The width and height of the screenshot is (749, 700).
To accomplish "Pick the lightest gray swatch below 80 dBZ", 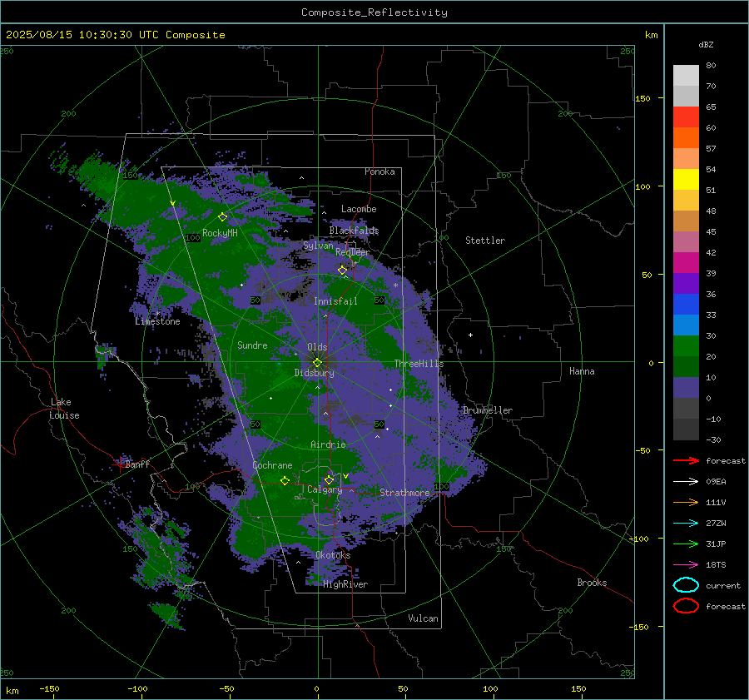I will tap(686, 75).
